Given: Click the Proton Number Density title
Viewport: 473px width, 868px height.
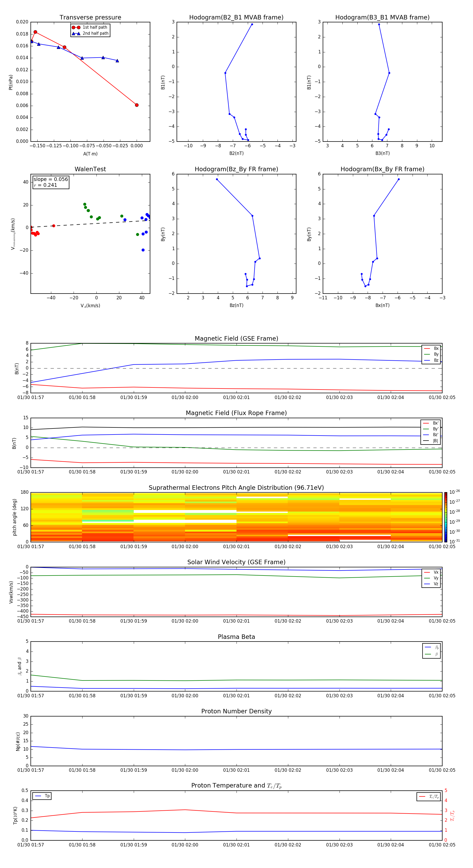Looking at the screenshot, I should (236, 711).
